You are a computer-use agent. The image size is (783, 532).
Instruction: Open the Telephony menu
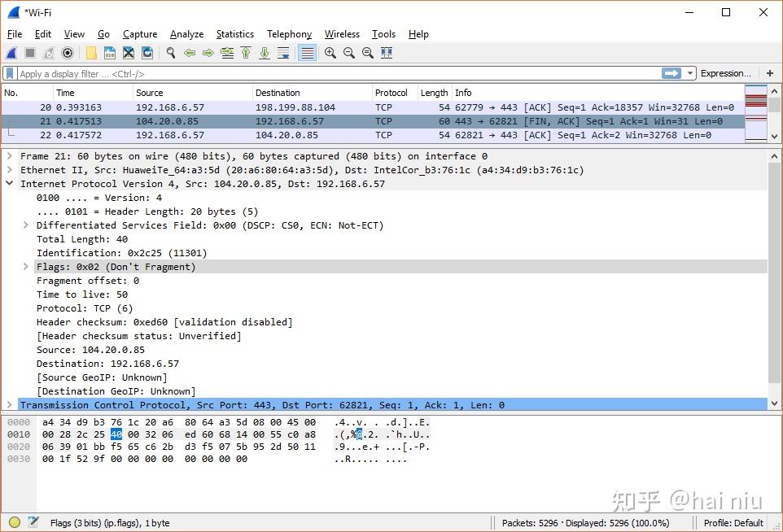tap(289, 34)
